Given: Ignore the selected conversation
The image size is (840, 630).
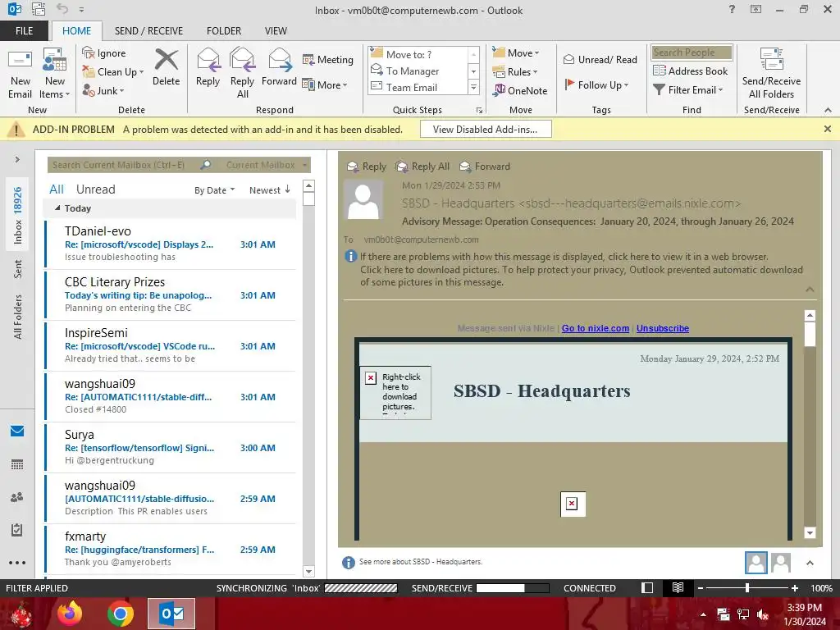Looking at the screenshot, I should tap(104, 53).
